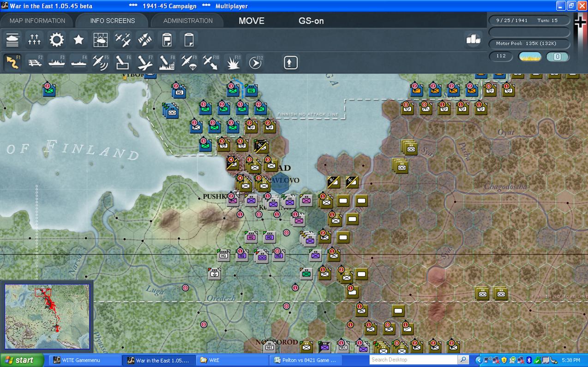Viewport: 588px width, 367px height.
Task: Select Naval Transport mode (F3) ship icon
Action: point(56,62)
